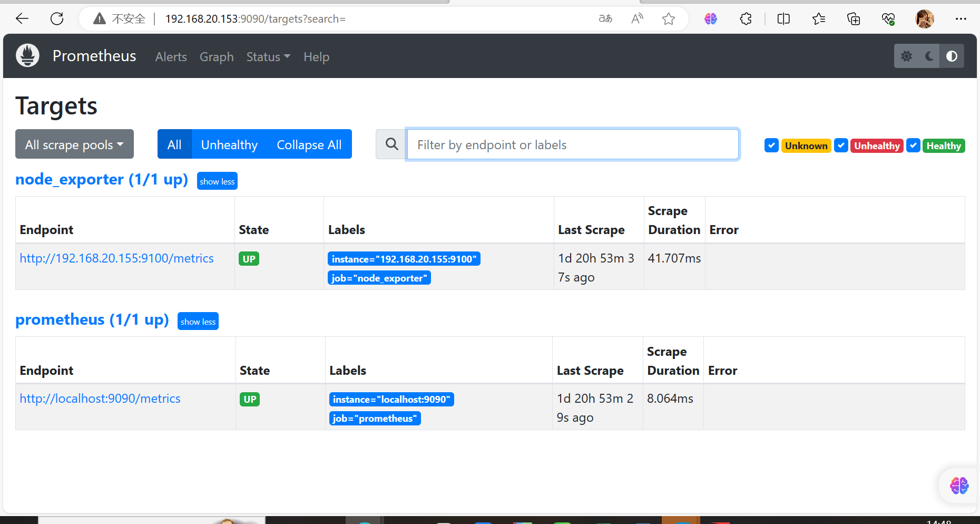Open browser extensions puzzle icon
This screenshot has height=524, width=980.
(746, 19)
